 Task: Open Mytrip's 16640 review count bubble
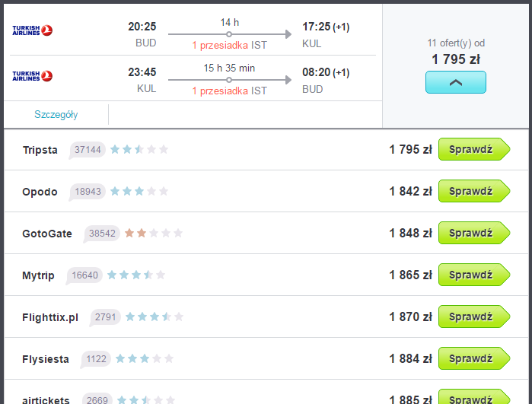pyautogui.click(x=84, y=275)
